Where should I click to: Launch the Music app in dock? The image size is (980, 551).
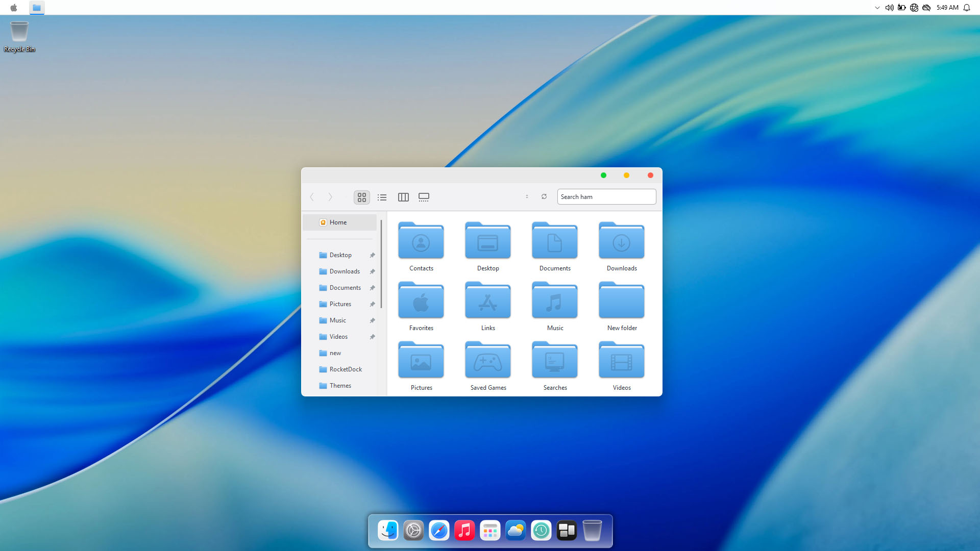pos(464,531)
